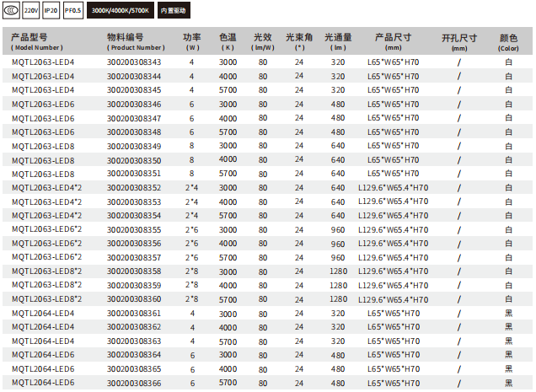This screenshot has height=392, width=536.
Task: Select the 色温 (K) column header
Action: tap(228, 42)
